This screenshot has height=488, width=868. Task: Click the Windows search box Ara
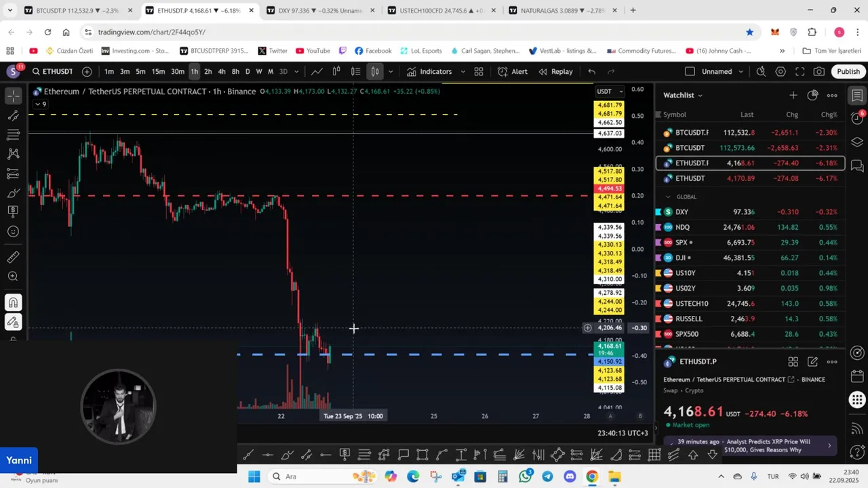[324, 476]
